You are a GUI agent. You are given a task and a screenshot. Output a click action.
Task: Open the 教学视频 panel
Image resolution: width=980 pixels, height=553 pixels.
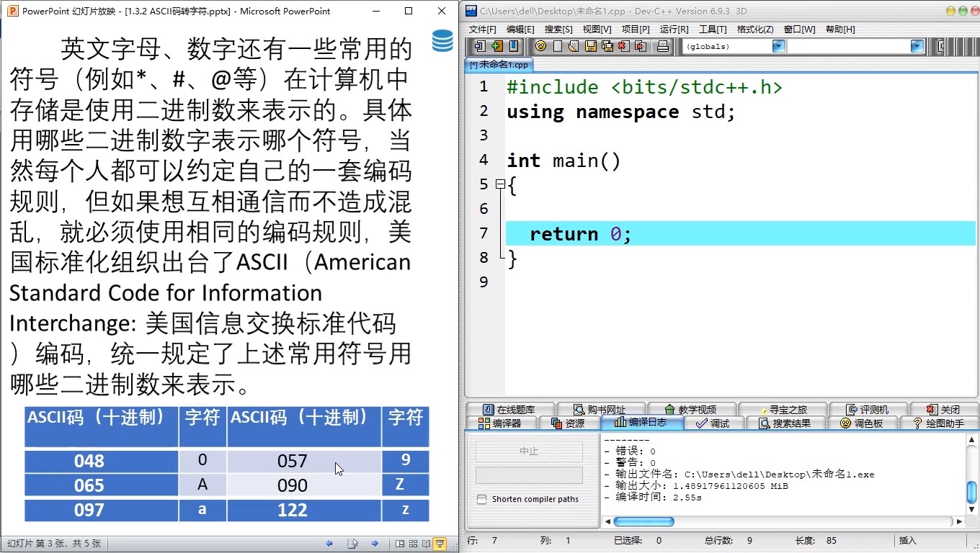tap(692, 408)
